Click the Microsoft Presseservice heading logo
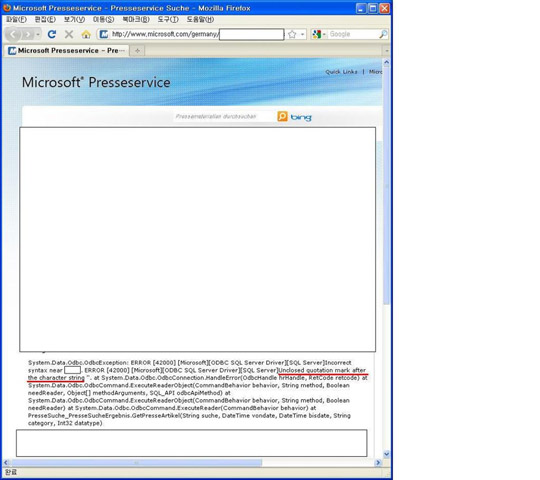Viewport: 540px width, 480px height. point(96,82)
